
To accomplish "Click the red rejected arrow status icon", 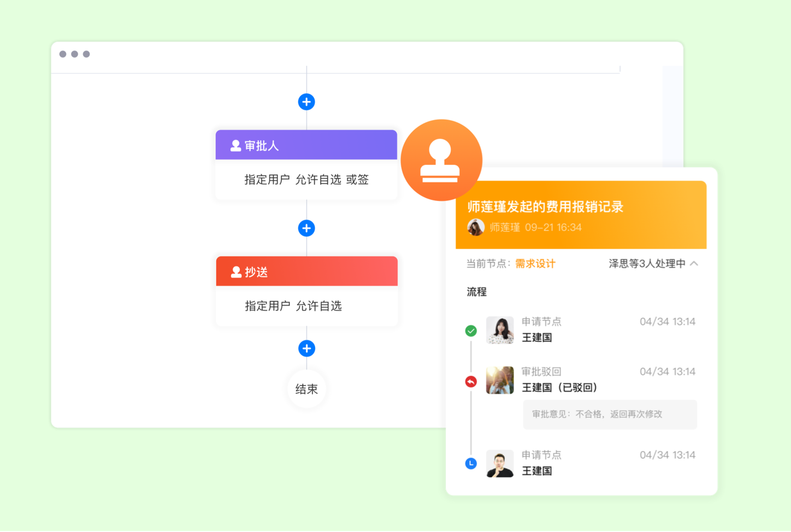I will (x=471, y=382).
